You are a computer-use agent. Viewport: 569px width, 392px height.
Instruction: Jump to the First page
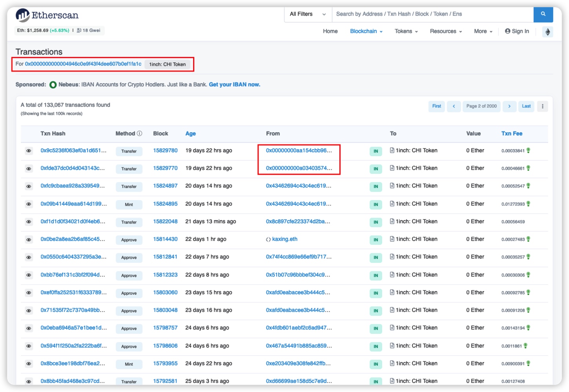coord(436,106)
